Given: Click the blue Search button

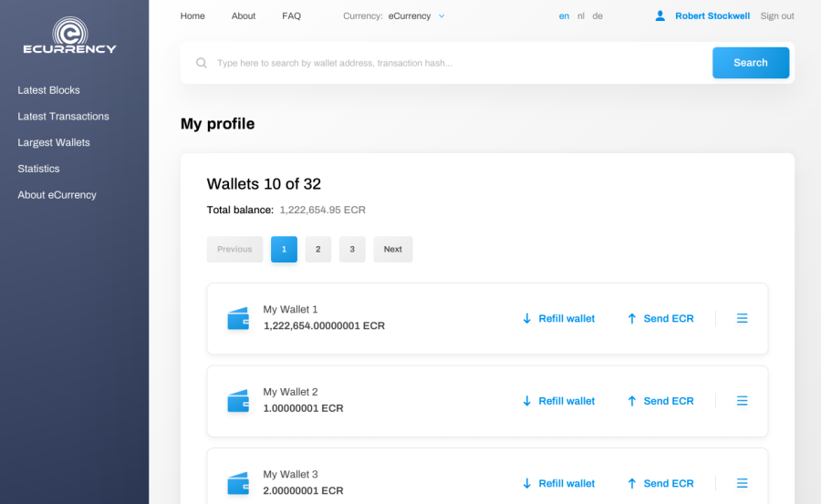Looking at the screenshot, I should (751, 63).
